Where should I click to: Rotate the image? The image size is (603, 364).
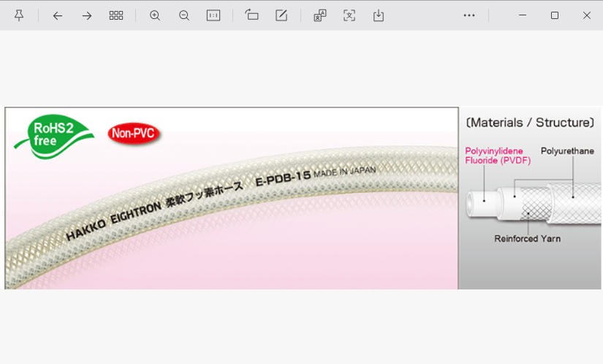(252, 15)
